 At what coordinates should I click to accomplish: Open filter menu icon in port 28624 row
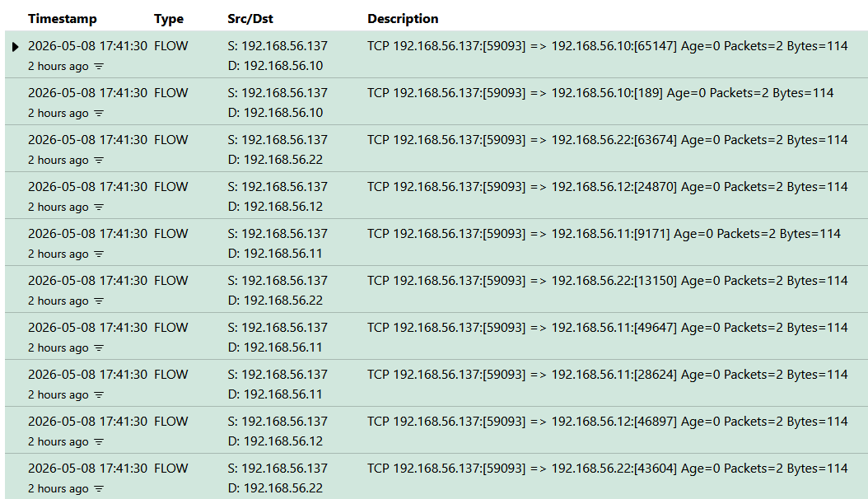(x=99, y=395)
